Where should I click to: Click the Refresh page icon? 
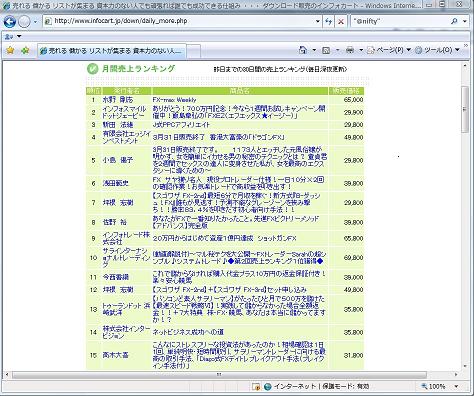click(x=329, y=21)
